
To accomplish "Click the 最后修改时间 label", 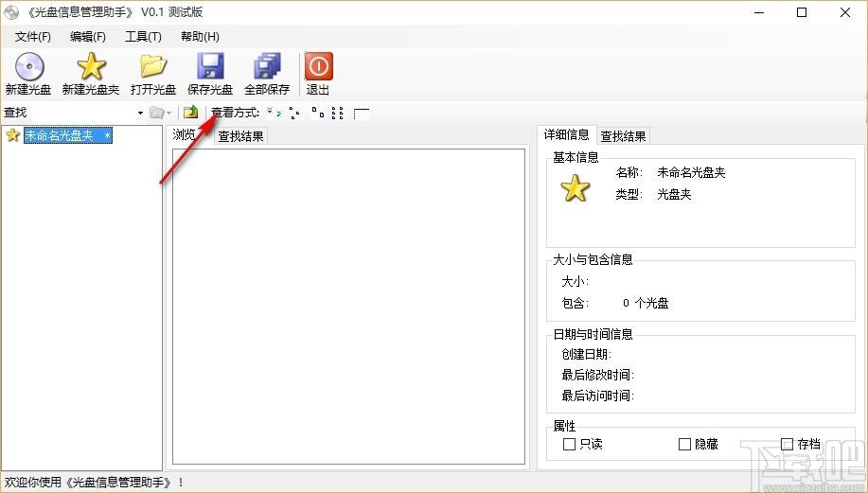I will pyautogui.click(x=598, y=375).
